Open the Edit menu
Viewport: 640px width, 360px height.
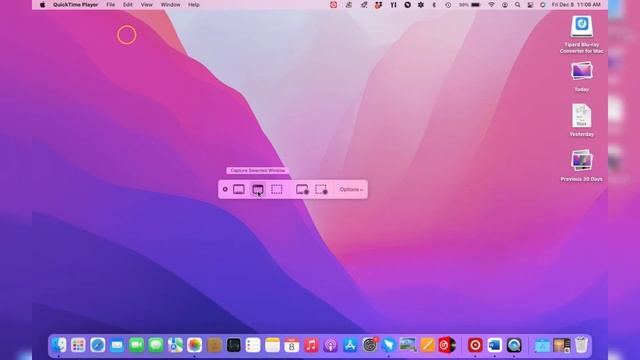click(128, 5)
